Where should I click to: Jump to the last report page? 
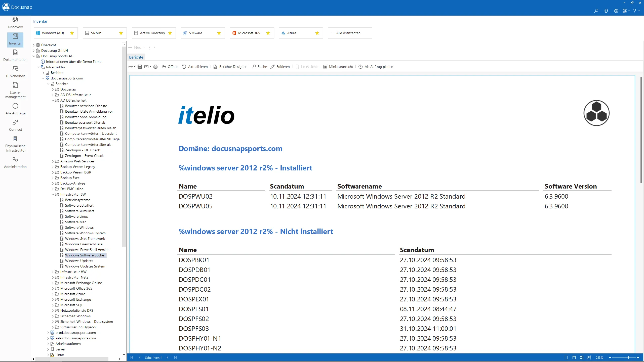click(175, 357)
